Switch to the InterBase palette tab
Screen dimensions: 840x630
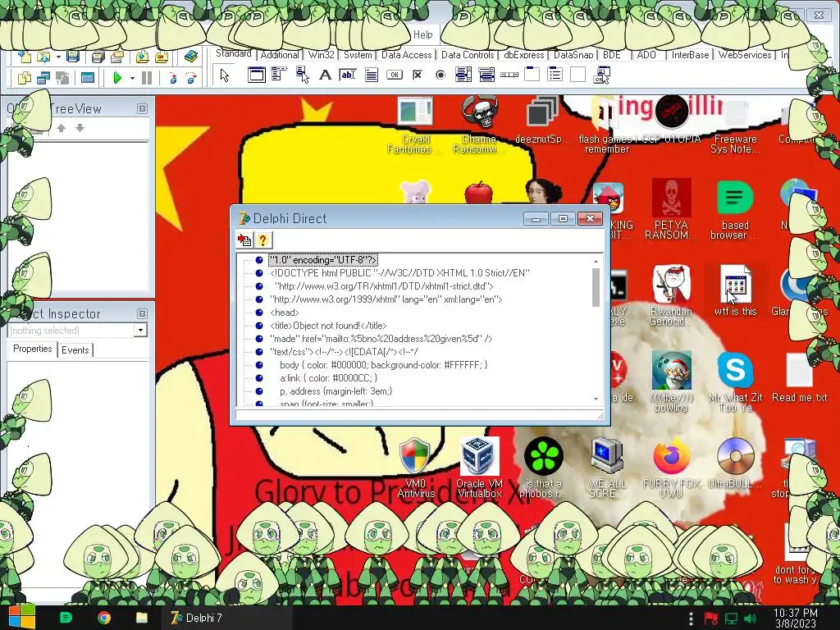690,55
